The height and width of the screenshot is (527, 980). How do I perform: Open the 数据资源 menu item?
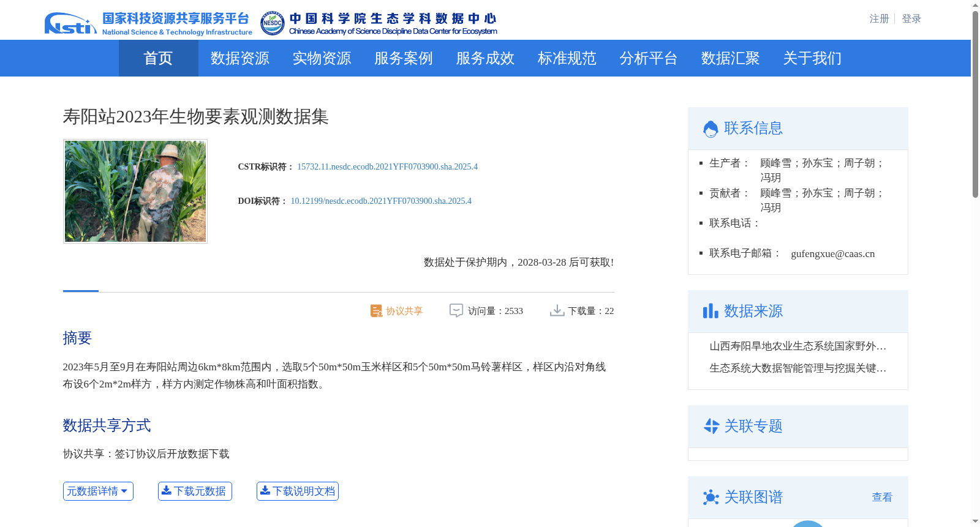[240, 58]
